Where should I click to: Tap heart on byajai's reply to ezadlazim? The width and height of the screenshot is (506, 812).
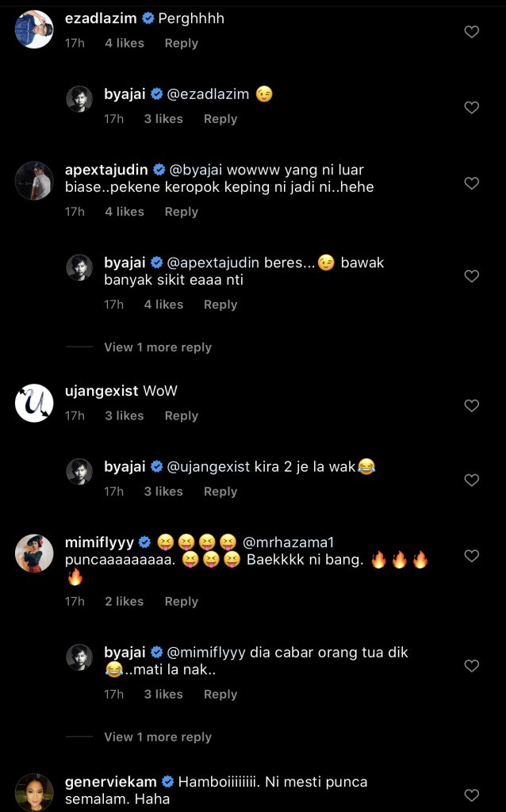pyautogui.click(x=471, y=108)
